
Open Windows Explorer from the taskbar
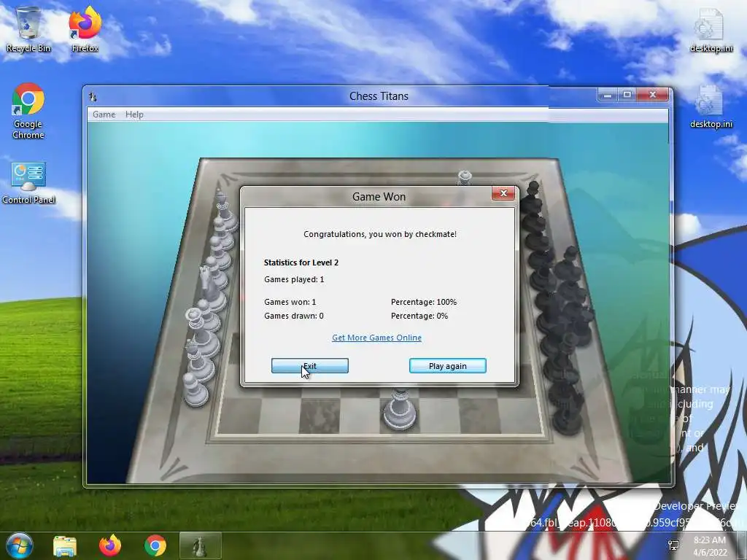coord(65,546)
